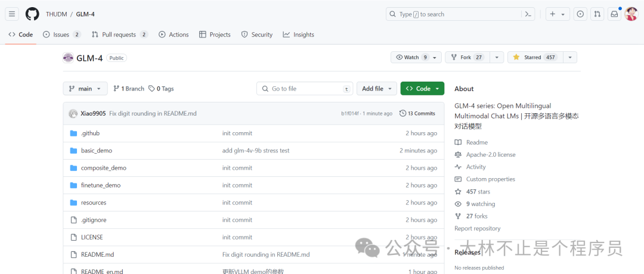Open the composite_demo folder
Screen dimensions: 644x274
[104, 168]
